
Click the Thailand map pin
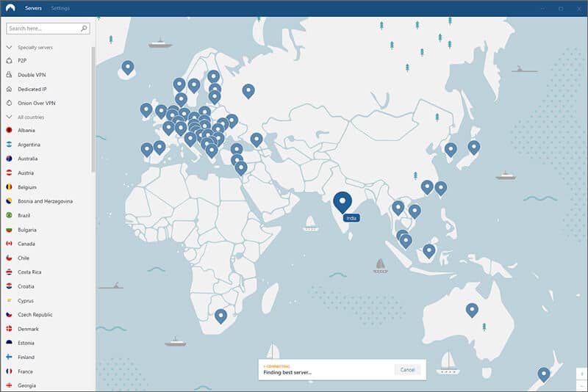tap(398, 208)
